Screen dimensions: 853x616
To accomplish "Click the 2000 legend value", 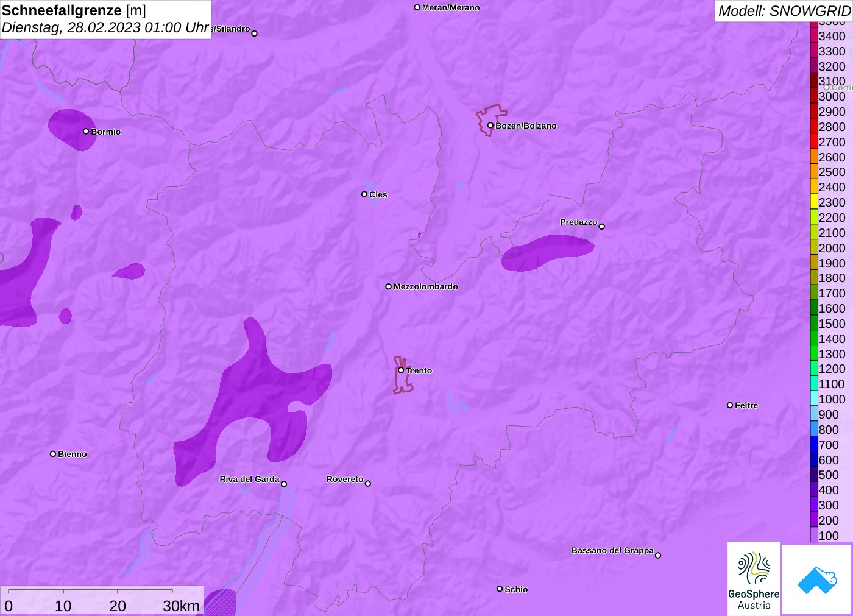I will click(x=832, y=248).
